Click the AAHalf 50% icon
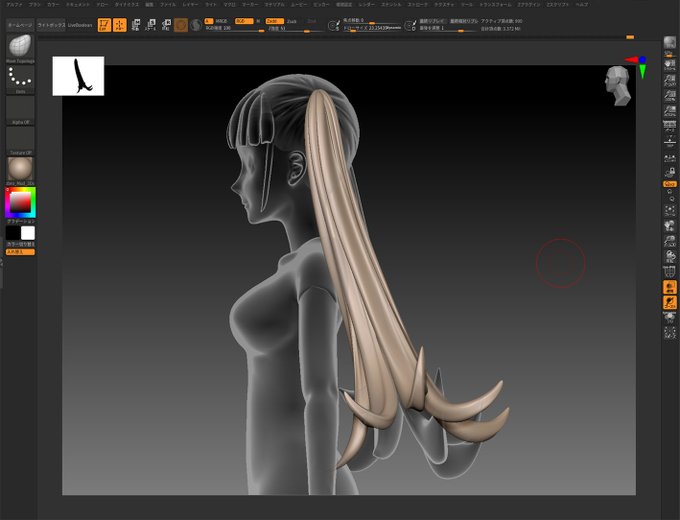The height and width of the screenshot is (520, 680). point(670,111)
